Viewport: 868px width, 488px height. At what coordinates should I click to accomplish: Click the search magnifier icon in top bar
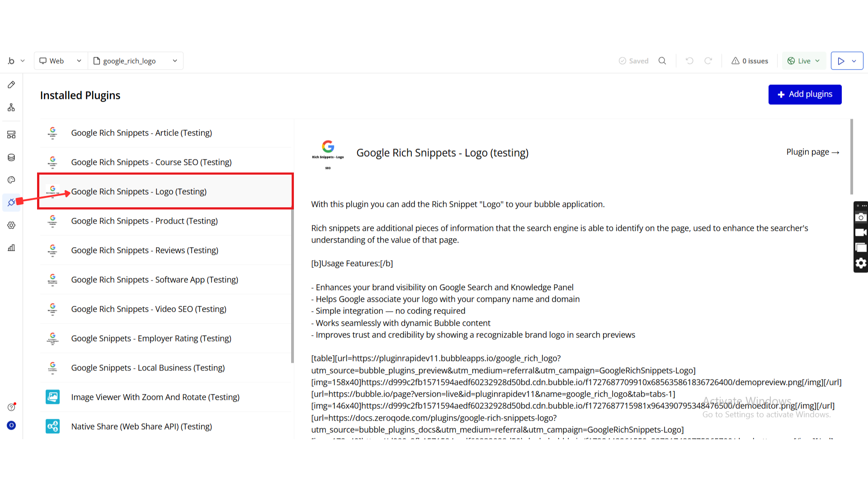tap(662, 61)
